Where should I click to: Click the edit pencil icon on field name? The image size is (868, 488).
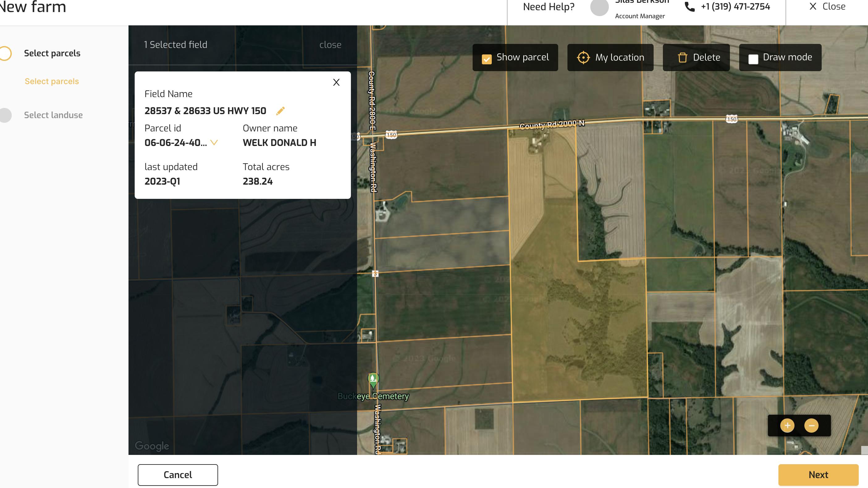pyautogui.click(x=280, y=110)
